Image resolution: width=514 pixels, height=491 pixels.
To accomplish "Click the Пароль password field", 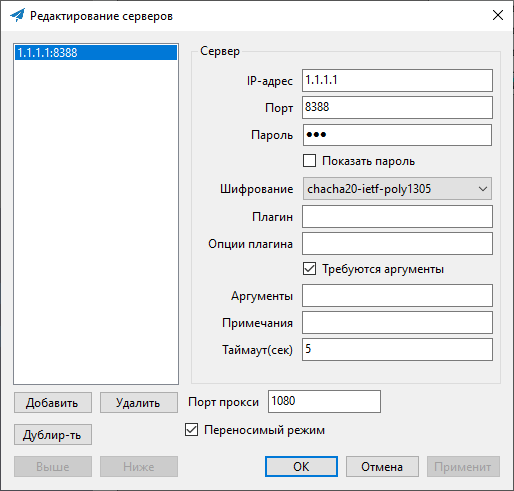I will point(397,135).
